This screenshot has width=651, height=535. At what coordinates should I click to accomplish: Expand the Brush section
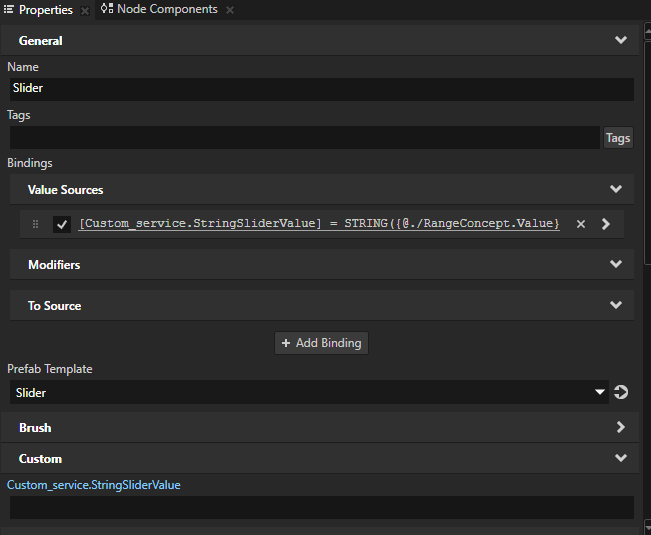coord(621,427)
